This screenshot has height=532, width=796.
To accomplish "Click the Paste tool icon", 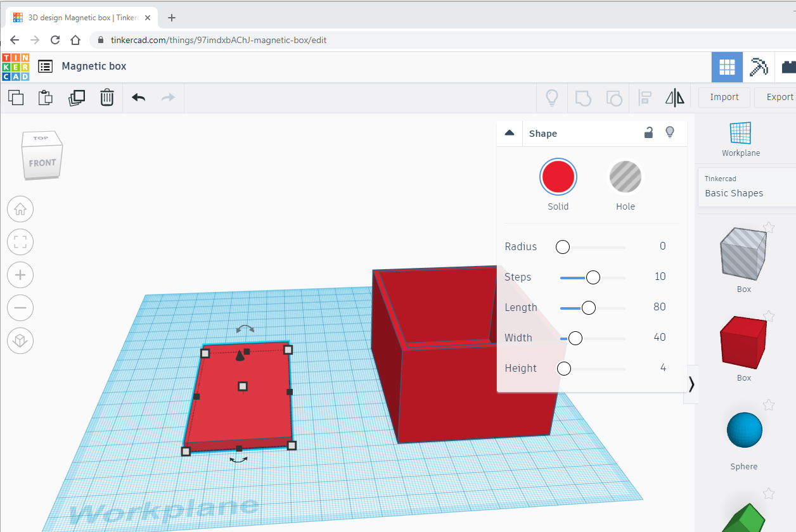I will 45,98.
